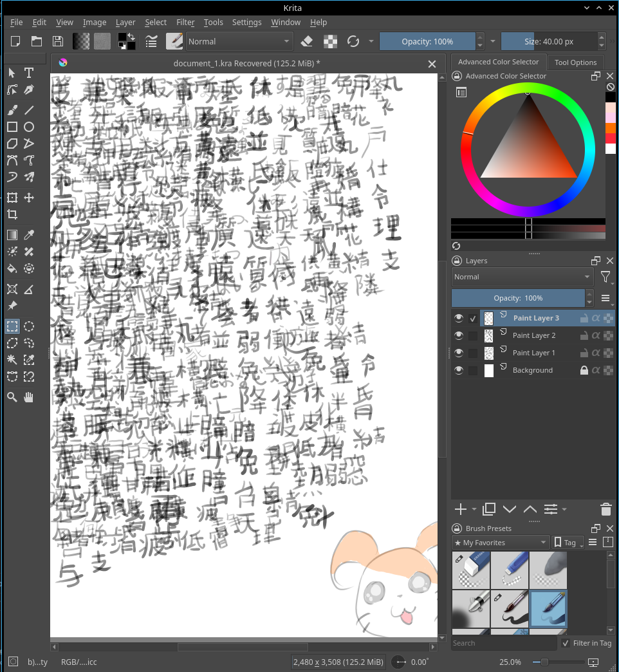Toggle eraser mode in toolbar
The height and width of the screenshot is (672, 619).
[307, 41]
